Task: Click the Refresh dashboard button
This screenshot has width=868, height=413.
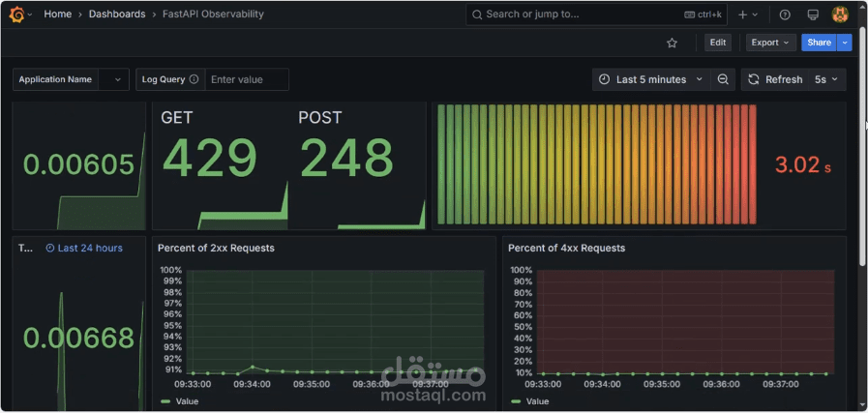Action: [x=775, y=79]
